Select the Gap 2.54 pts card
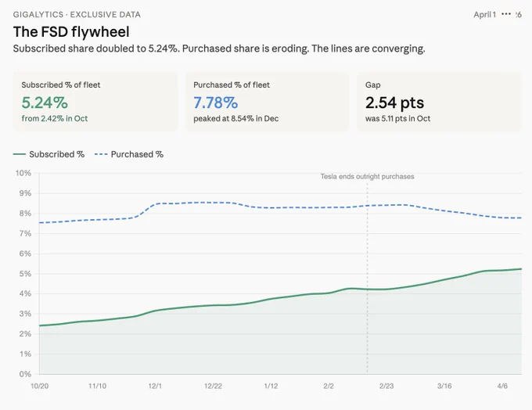Viewport: 532px width, 410px height. click(x=439, y=102)
